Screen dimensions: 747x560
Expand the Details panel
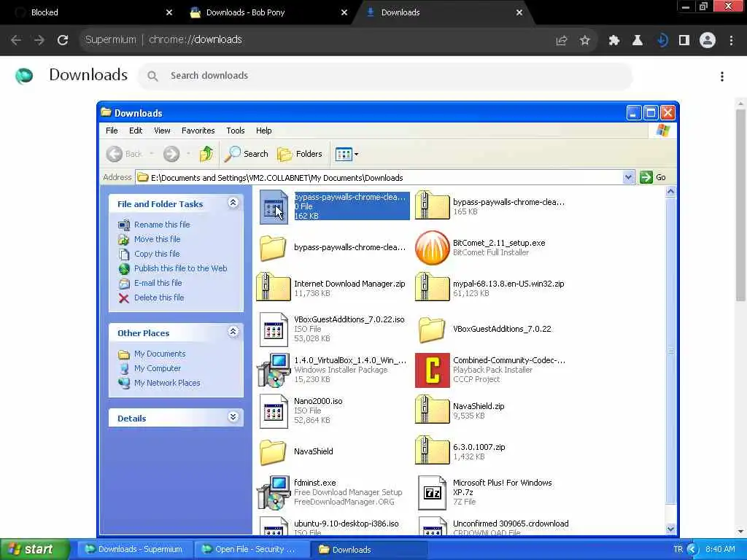pos(233,417)
